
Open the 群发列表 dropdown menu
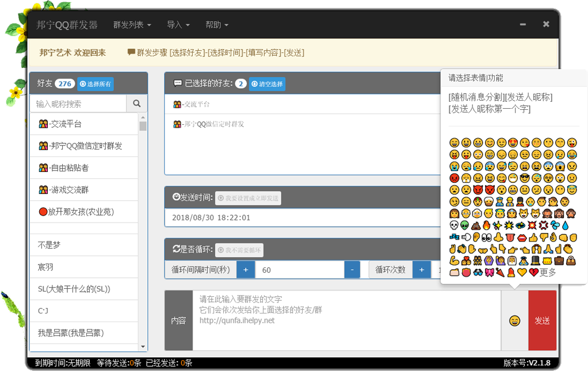click(x=132, y=25)
